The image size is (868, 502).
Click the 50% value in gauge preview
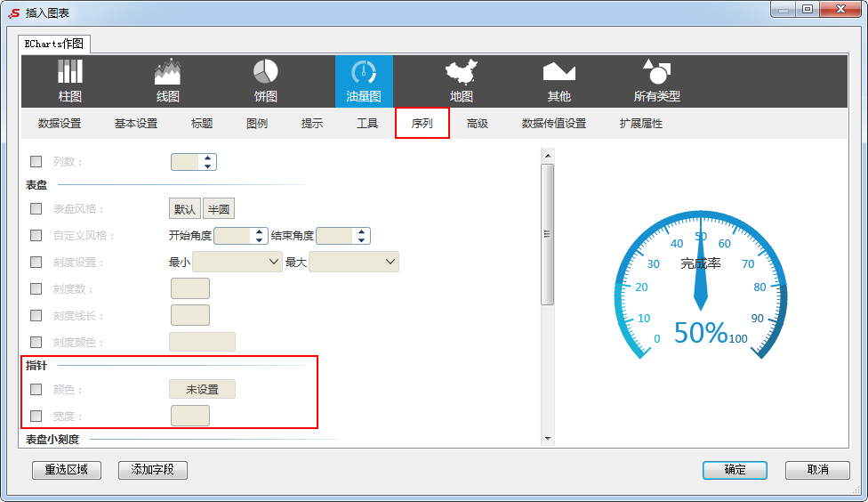click(x=700, y=333)
